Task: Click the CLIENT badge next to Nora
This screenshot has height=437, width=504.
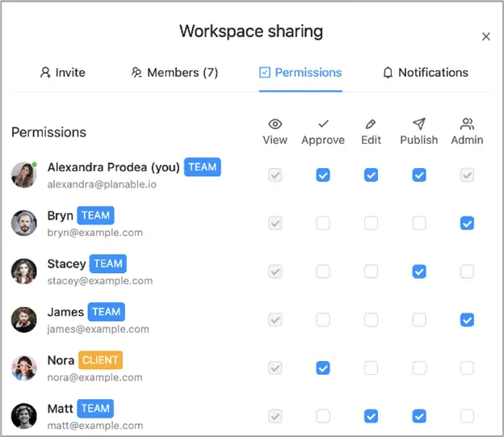Action: [x=100, y=359]
